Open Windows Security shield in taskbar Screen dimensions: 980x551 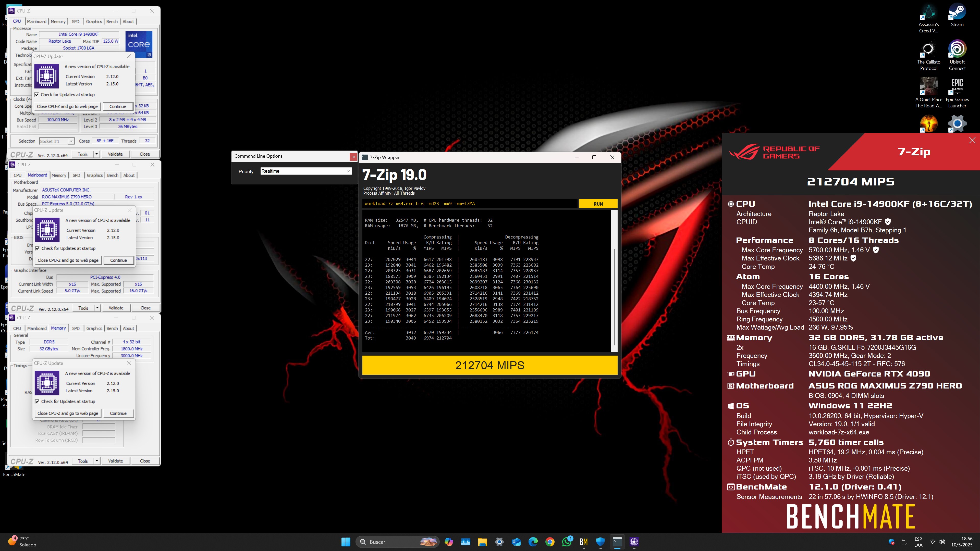click(x=600, y=542)
